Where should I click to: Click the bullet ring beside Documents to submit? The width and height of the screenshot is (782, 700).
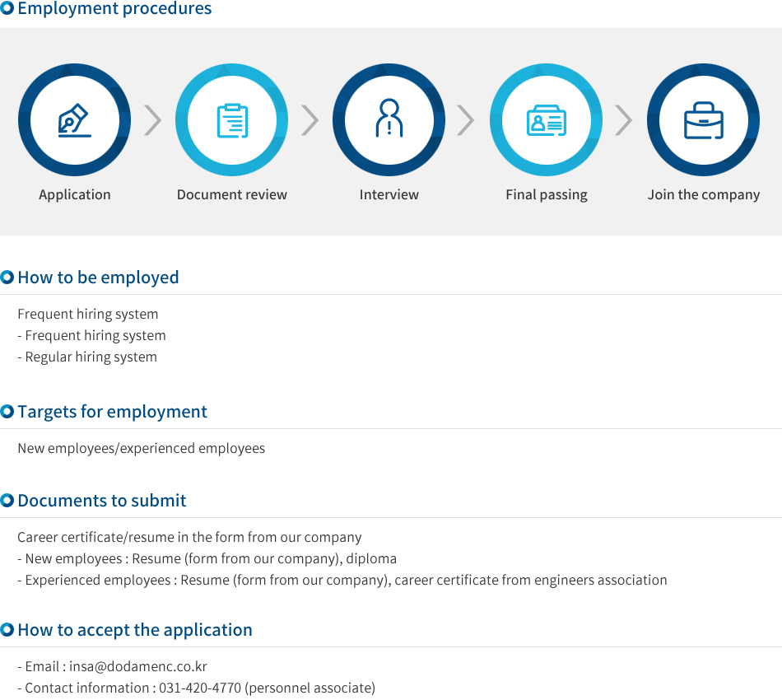coord(7,500)
